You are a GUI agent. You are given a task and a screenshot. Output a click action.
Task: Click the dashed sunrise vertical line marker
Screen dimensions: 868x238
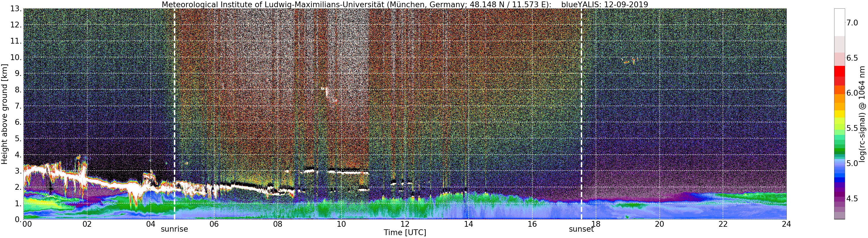[174, 114]
